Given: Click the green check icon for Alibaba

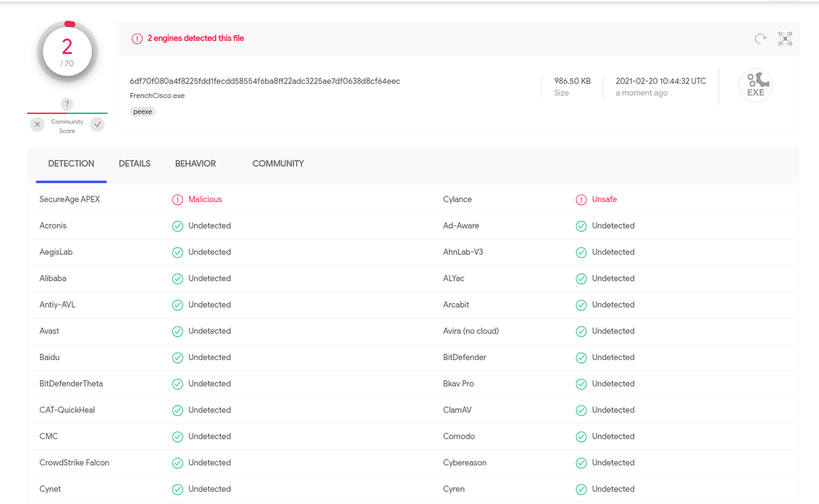Looking at the screenshot, I should pos(177,278).
